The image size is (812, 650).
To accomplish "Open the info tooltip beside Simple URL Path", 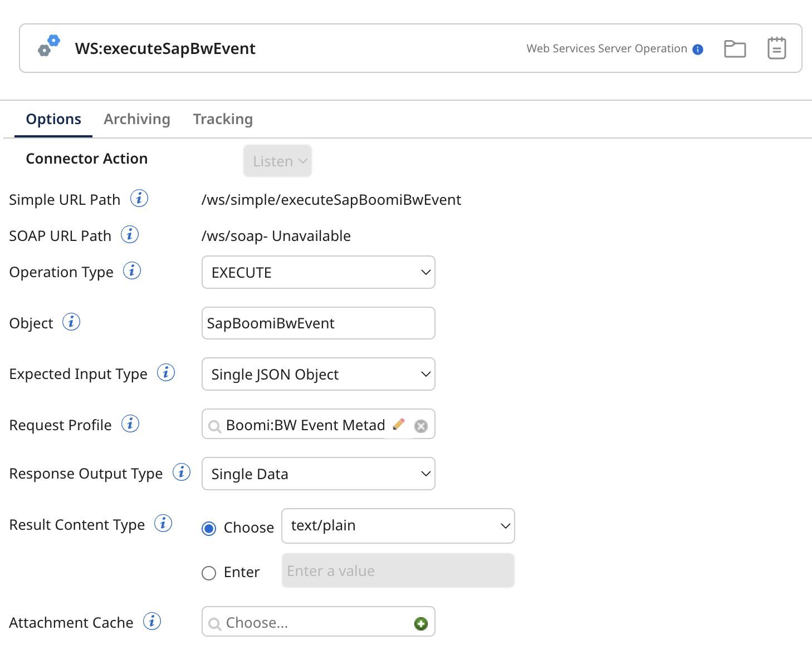I will pyautogui.click(x=140, y=198).
